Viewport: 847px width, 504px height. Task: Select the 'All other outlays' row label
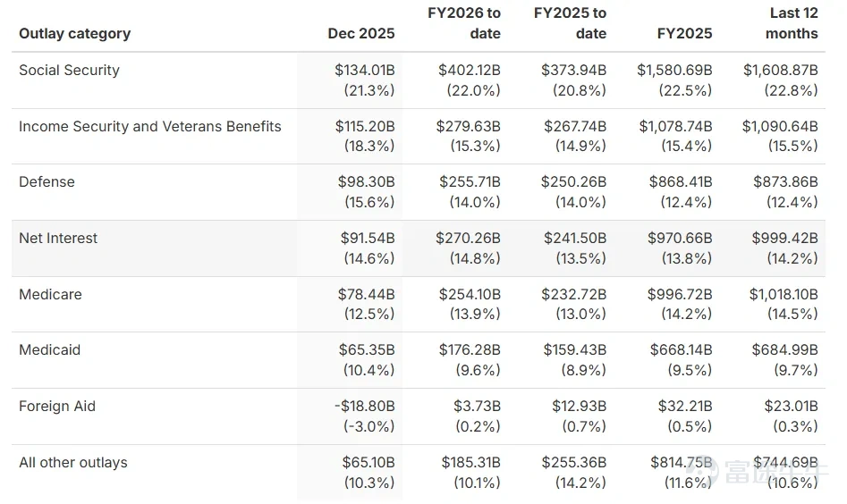(72, 462)
